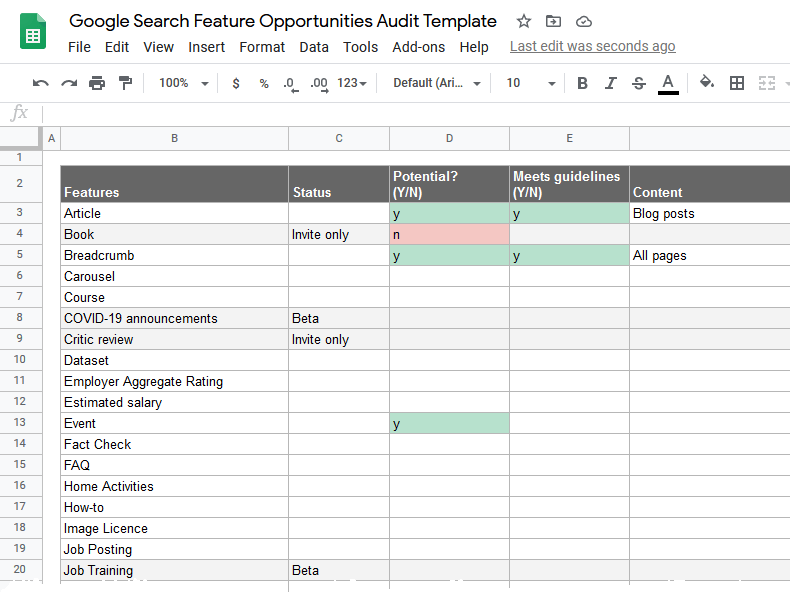Open the borders menu
790x605 pixels.
click(x=737, y=83)
